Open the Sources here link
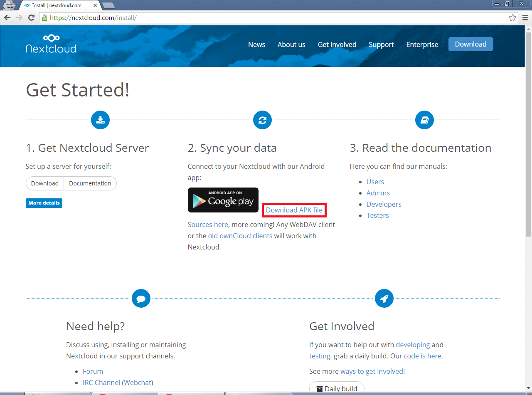Image resolution: width=532 pixels, height=395 pixels. click(x=208, y=225)
